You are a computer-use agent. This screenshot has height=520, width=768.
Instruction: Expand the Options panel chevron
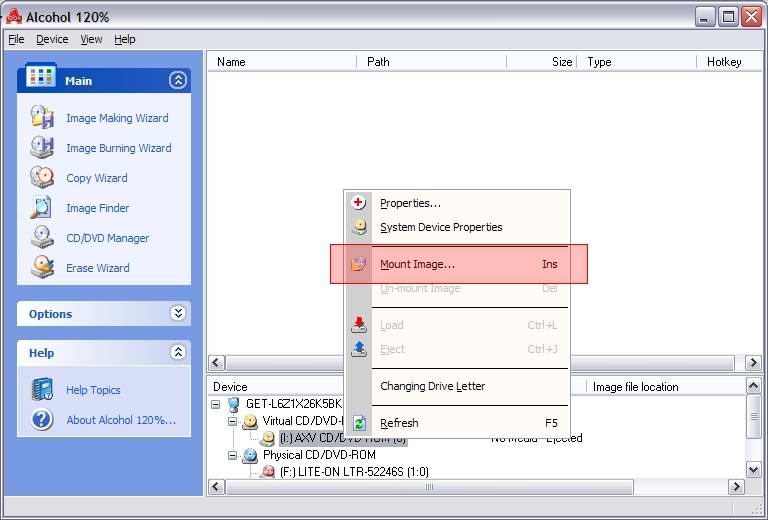click(x=178, y=313)
